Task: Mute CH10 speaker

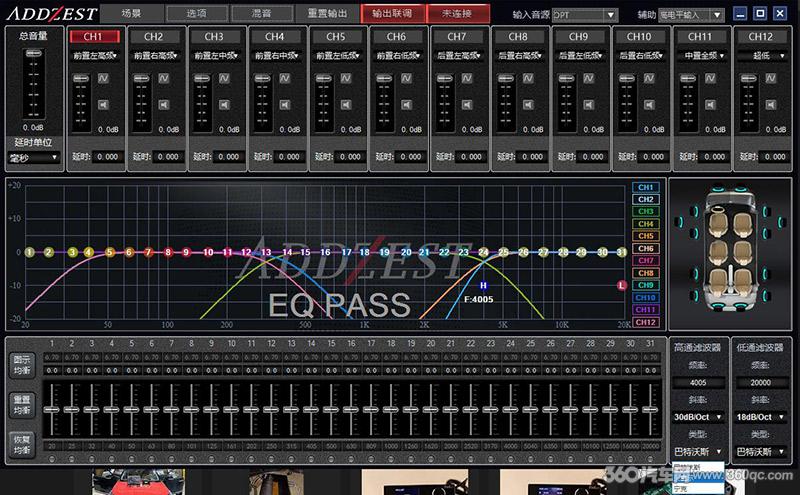Action: click(649, 105)
